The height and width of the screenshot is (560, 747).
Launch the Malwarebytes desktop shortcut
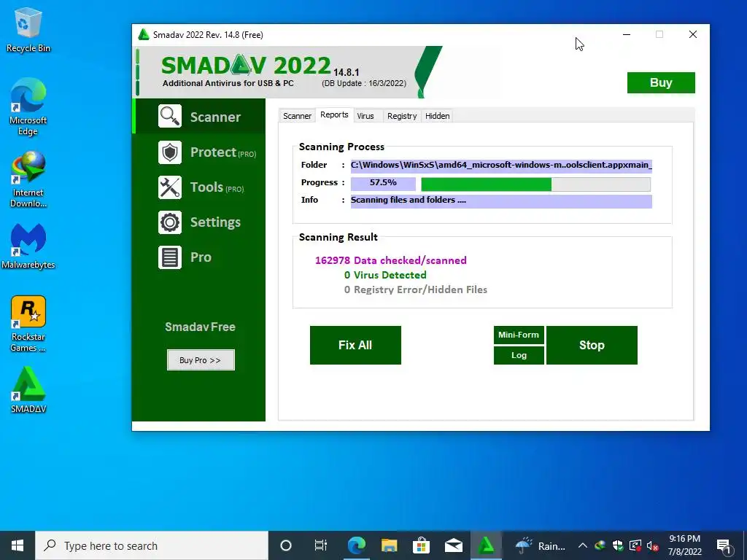coord(28,246)
